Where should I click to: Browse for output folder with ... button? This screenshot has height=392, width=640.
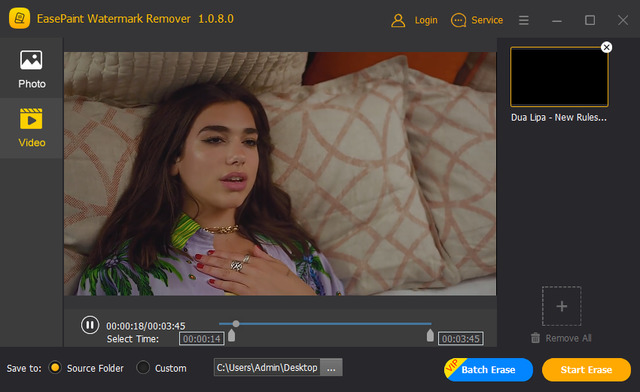[331, 367]
